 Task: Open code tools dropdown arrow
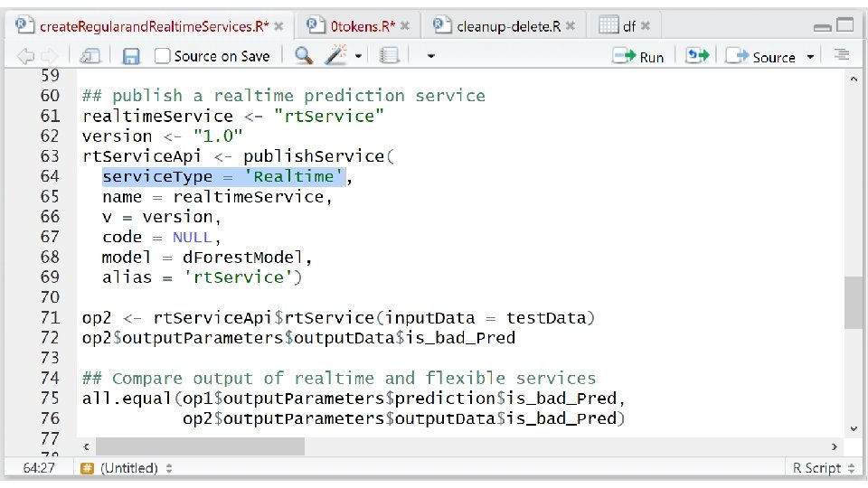coord(358,56)
